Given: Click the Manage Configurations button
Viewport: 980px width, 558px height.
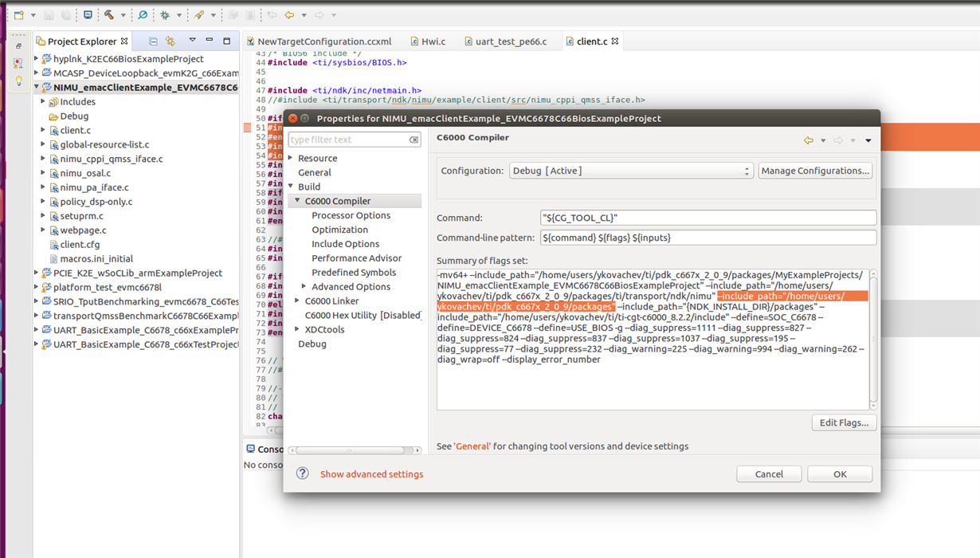Looking at the screenshot, I should pyautogui.click(x=815, y=171).
